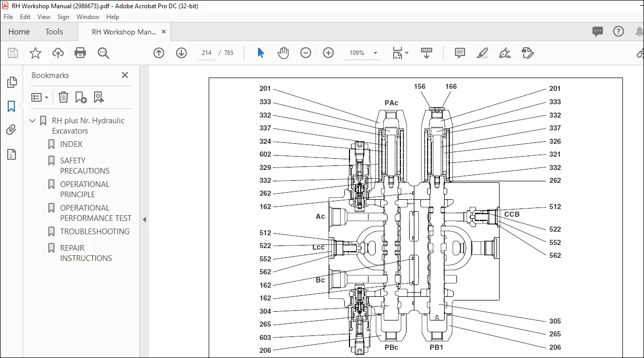Click the Lcc port label in diagram
Image resolution: width=644 pixels, height=358 pixels.
(319, 247)
